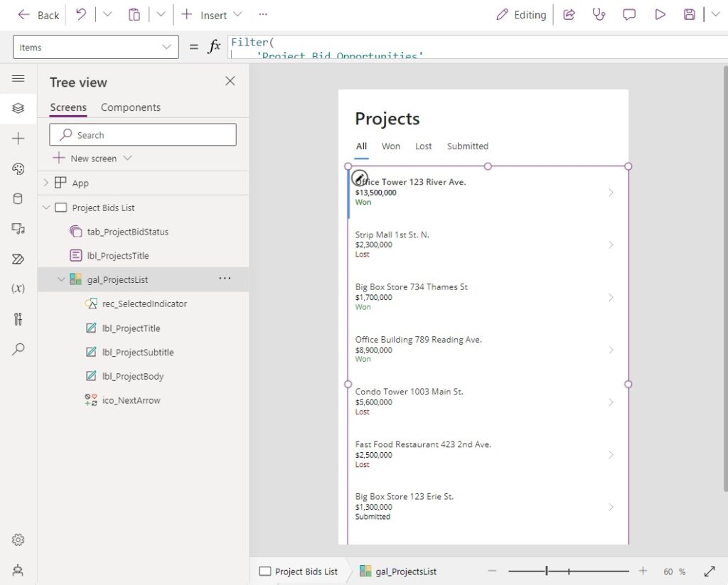Select the Lost tab in Projects
The height and width of the screenshot is (585, 728).
(423, 146)
